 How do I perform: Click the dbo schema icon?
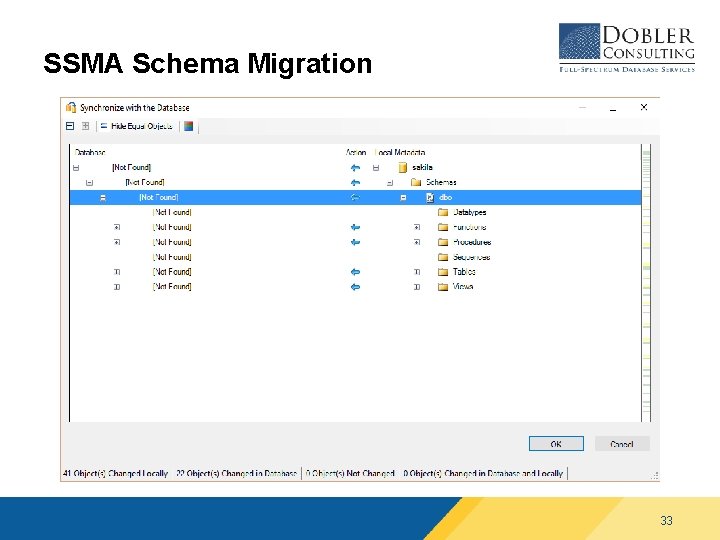(x=430, y=197)
